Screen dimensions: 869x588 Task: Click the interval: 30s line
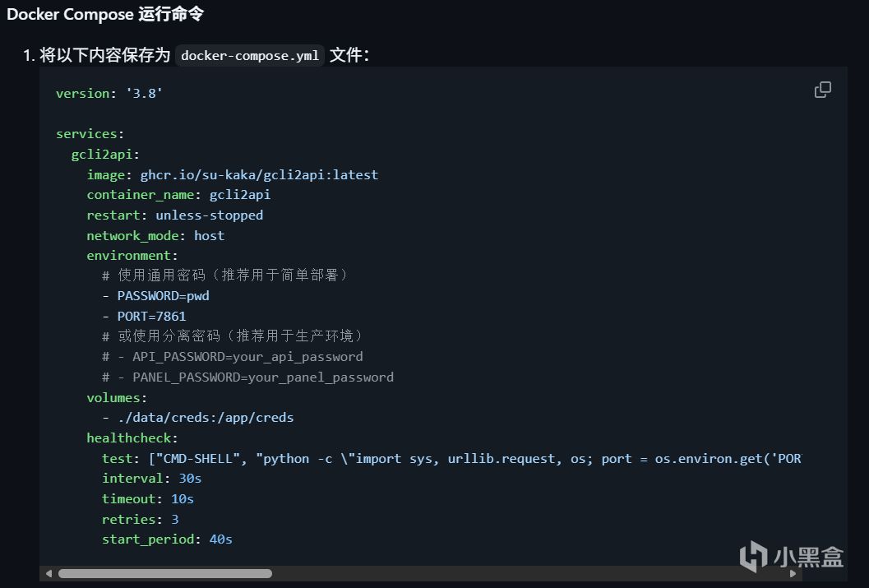(x=152, y=479)
